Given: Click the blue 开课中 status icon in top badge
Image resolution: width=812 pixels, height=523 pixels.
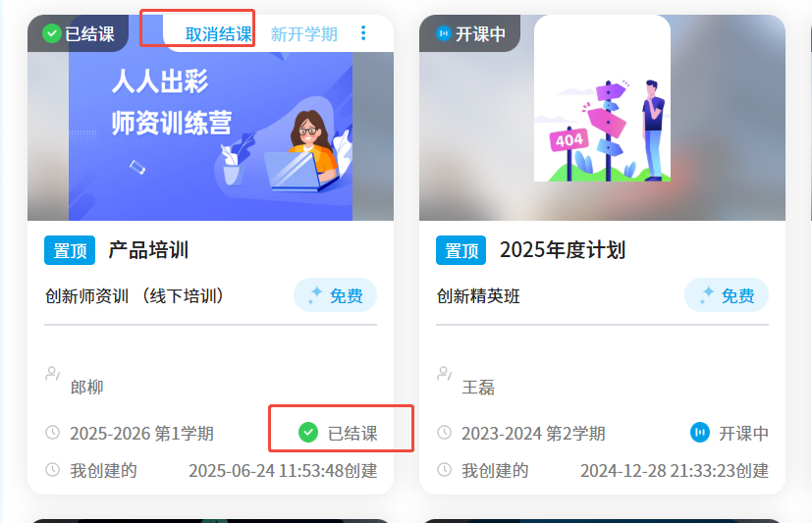Looking at the screenshot, I should click(x=443, y=34).
